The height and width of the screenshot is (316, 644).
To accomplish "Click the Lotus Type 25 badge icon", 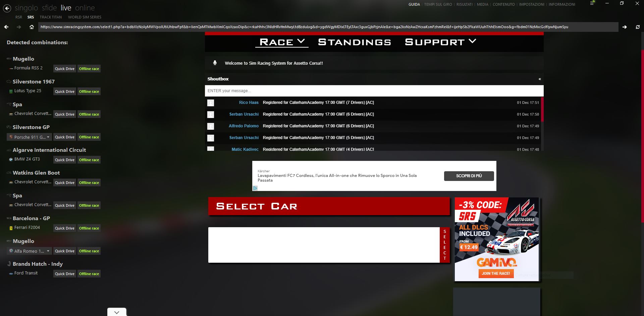I will click(11, 91).
